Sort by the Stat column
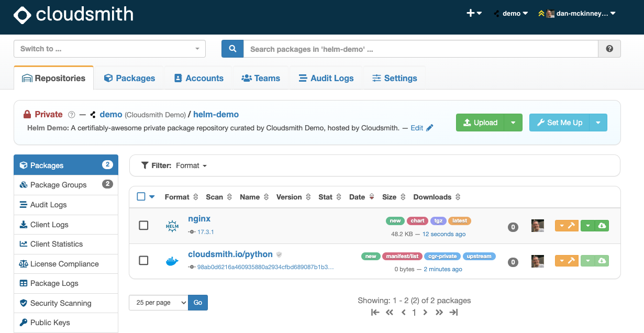The image size is (644, 333). click(x=330, y=197)
